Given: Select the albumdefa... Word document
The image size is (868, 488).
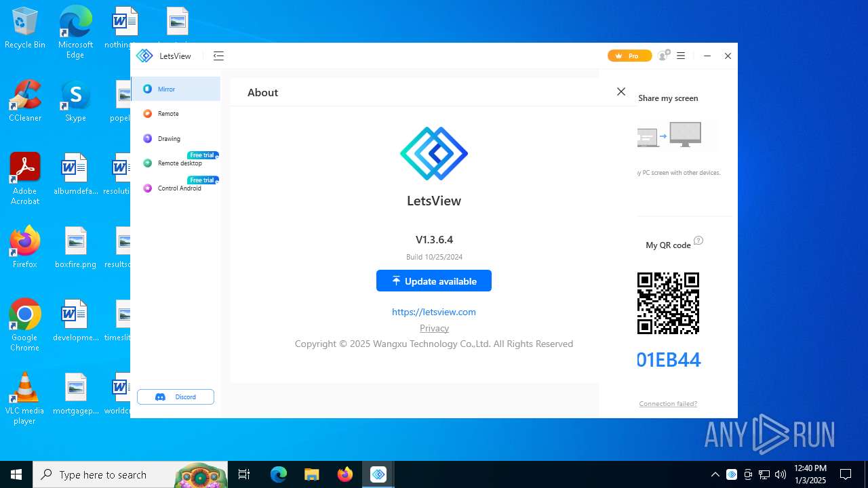Looking at the screenshot, I should pyautogui.click(x=75, y=174).
